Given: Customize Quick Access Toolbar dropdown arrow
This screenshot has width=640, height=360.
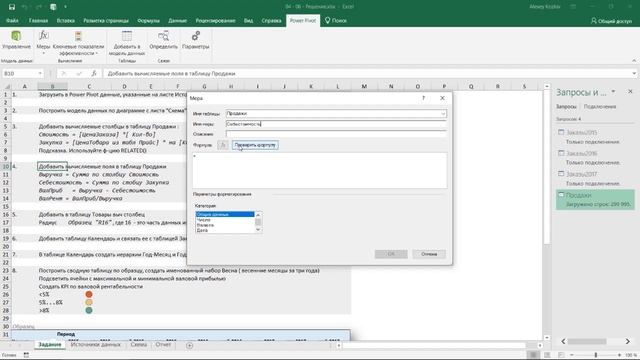Looking at the screenshot, I should tap(65, 7).
